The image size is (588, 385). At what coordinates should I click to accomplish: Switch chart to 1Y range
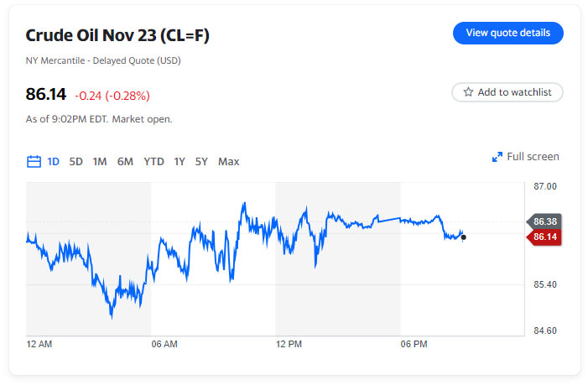point(180,161)
